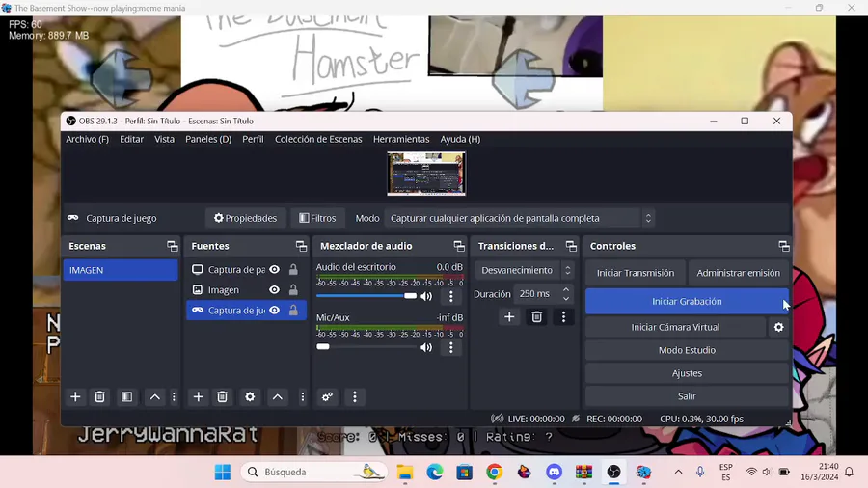Open Google Chrome from the taskbar
Screen dimensions: 868x488
(x=495, y=472)
